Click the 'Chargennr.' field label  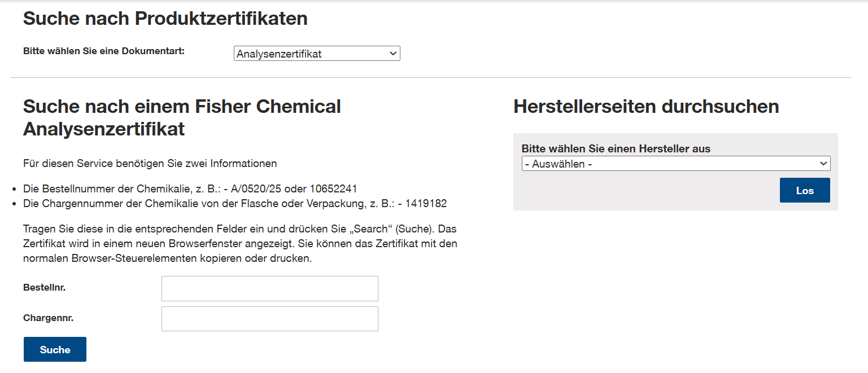[x=49, y=318]
